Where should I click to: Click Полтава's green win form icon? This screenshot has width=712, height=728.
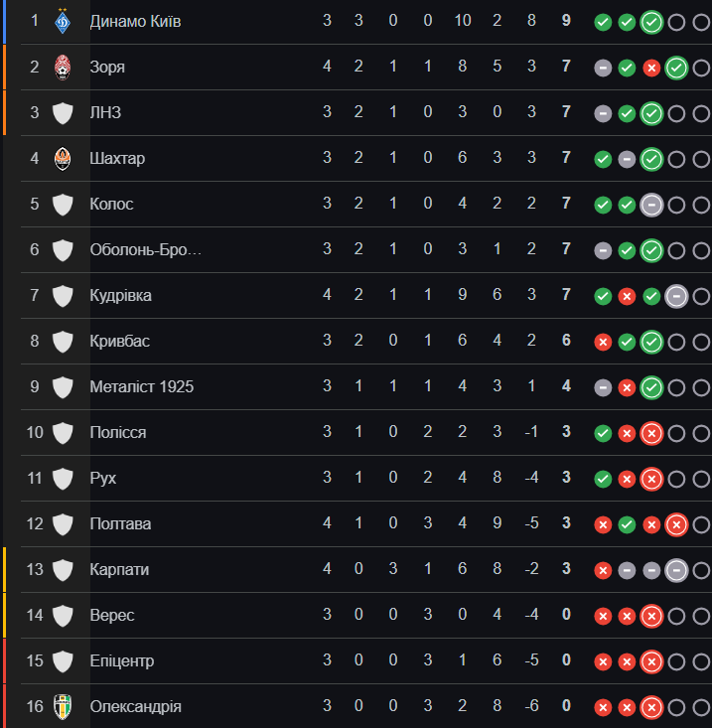tap(627, 524)
